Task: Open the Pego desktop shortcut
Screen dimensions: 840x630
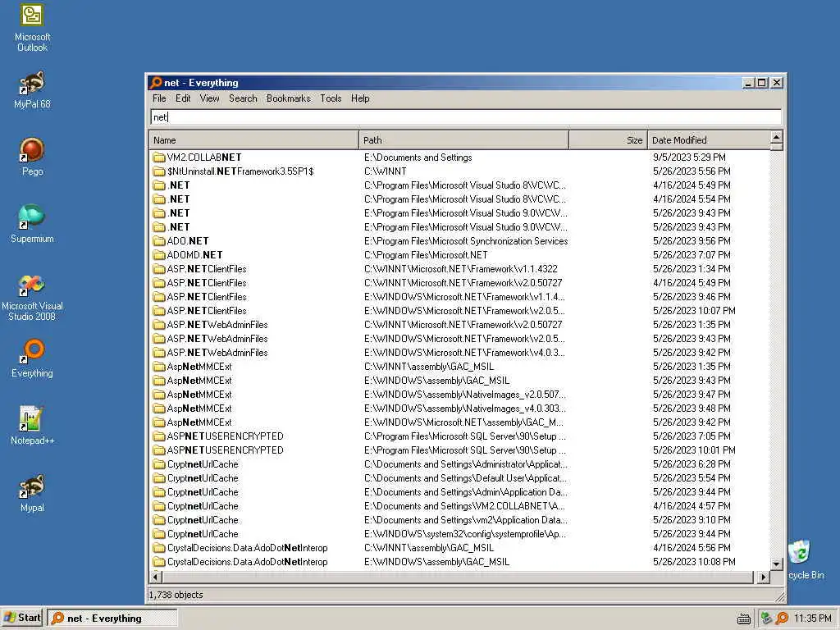Action: 32,157
